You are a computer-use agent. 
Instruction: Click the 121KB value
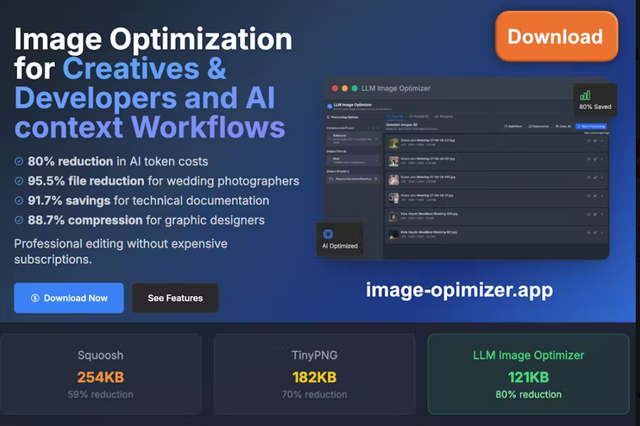coord(529,377)
